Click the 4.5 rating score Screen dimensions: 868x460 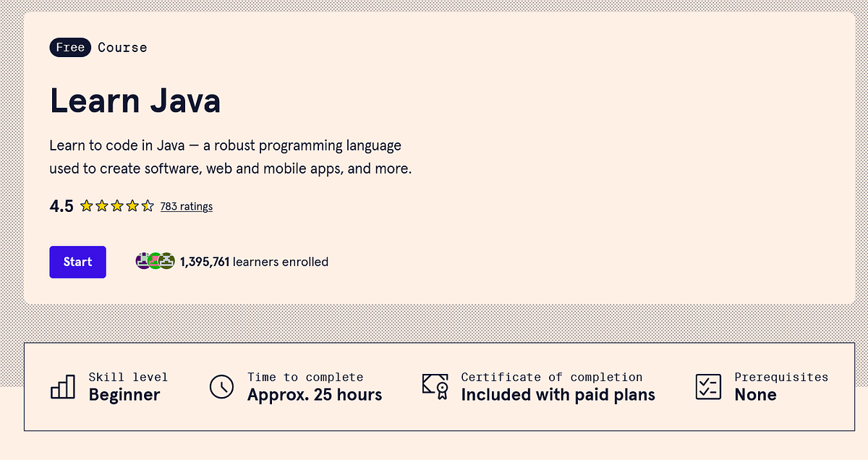tap(61, 206)
